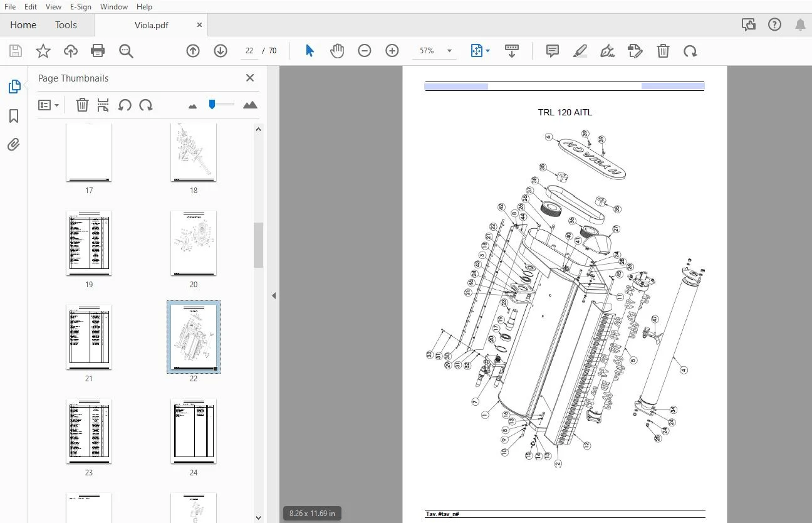Select the page 19 thumbnail
This screenshot has height=523, width=812.
89,243
